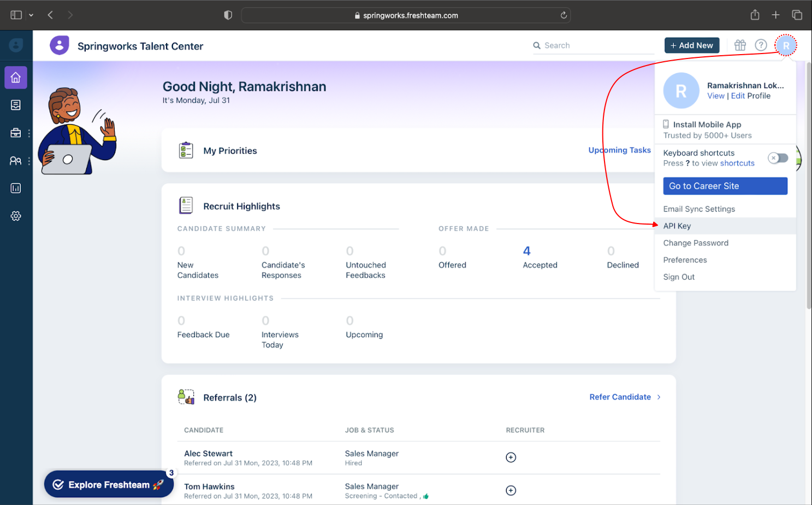
Task: Click the browser address bar
Action: pyautogui.click(x=406, y=15)
